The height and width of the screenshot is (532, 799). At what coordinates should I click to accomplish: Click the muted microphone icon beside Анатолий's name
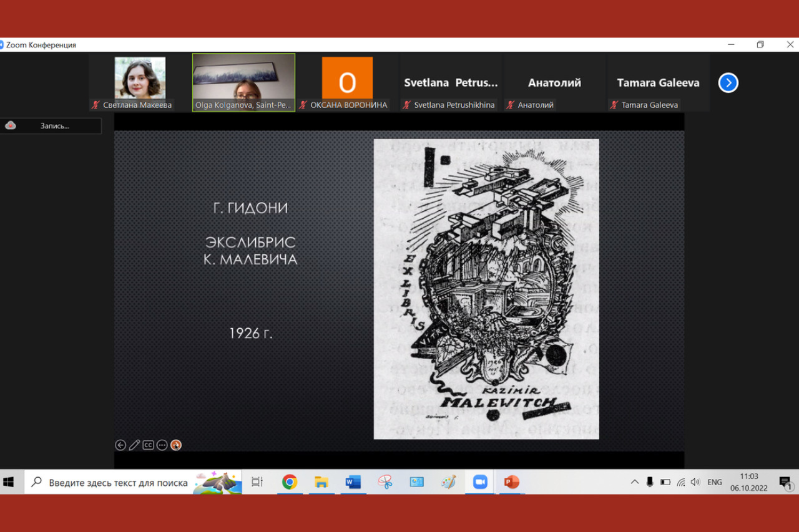click(511, 105)
